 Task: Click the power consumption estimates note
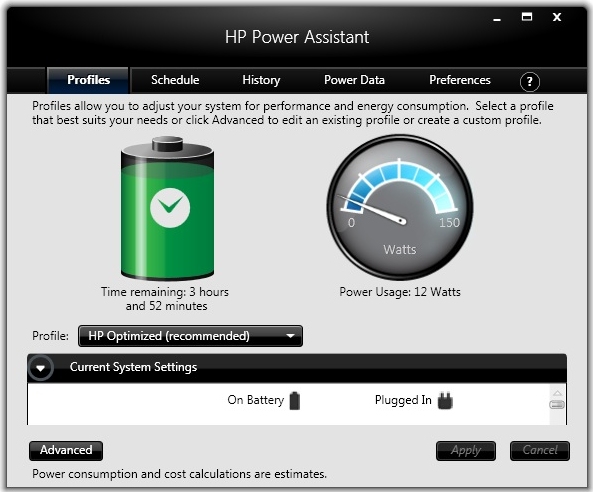179,474
